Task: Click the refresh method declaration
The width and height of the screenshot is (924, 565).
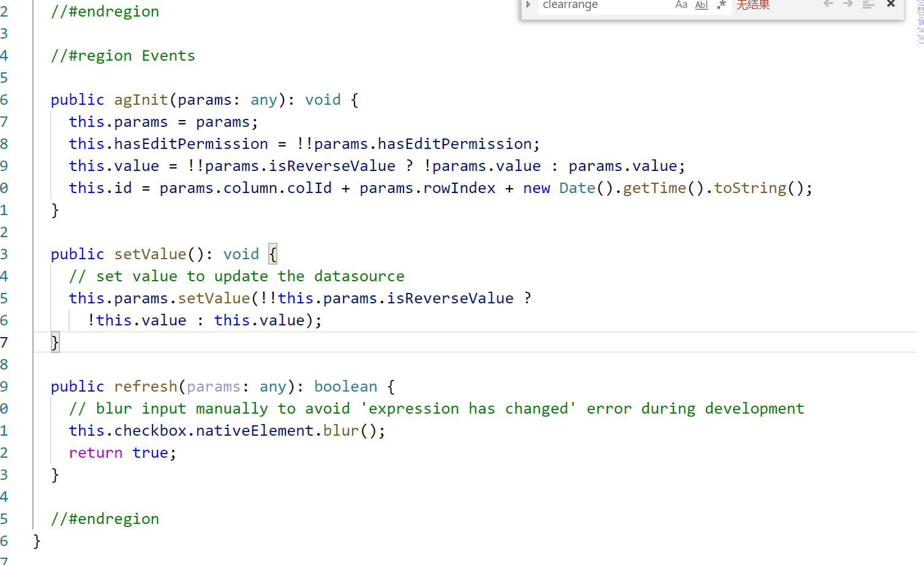Action: click(146, 386)
